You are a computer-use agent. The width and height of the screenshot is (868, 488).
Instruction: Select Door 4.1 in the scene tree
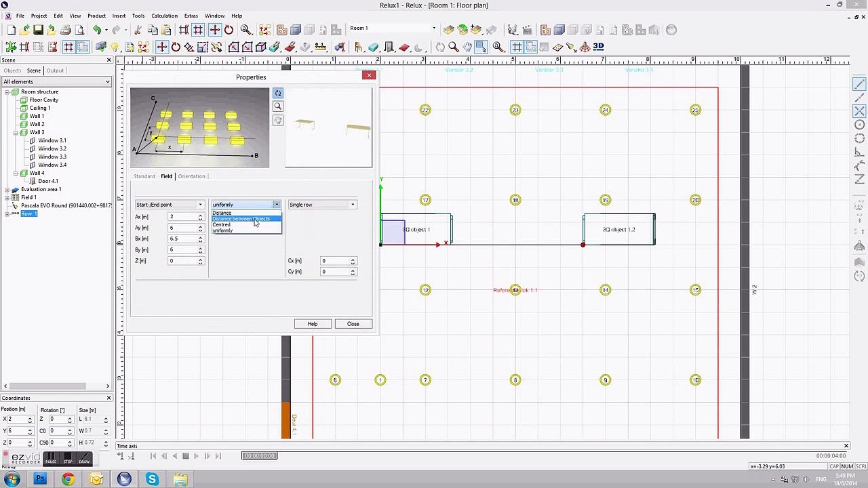point(48,181)
